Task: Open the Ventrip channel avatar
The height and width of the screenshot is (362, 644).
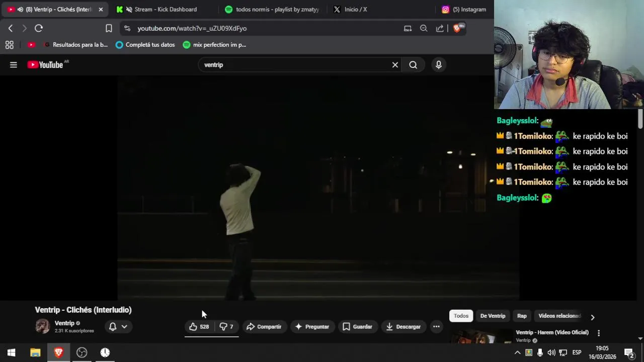Action: (x=43, y=326)
